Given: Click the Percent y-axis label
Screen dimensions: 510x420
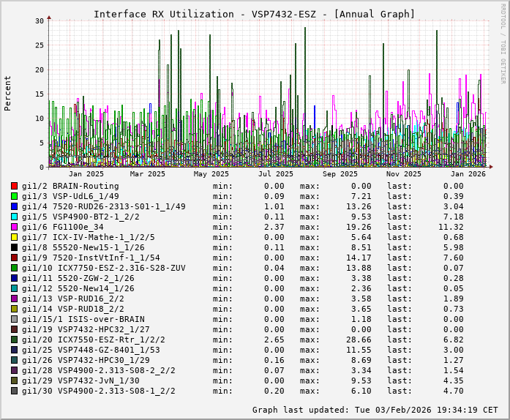Looking at the screenshot, I should point(8,93).
